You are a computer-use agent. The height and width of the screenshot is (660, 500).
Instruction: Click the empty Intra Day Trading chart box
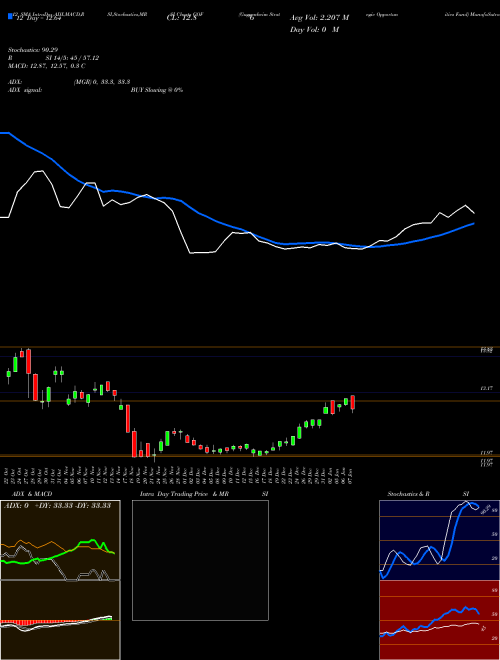[x=200, y=560]
